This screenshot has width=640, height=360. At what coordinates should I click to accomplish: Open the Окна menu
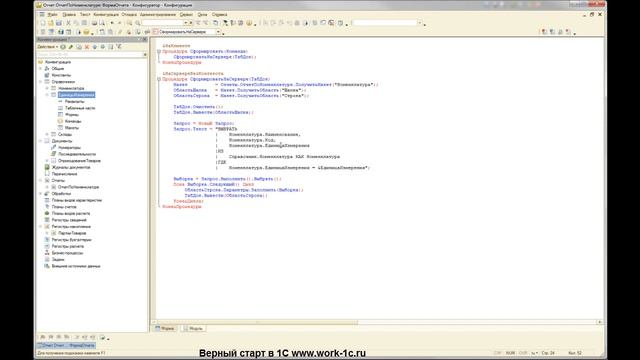pyautogui.click(x=202, y=14)
